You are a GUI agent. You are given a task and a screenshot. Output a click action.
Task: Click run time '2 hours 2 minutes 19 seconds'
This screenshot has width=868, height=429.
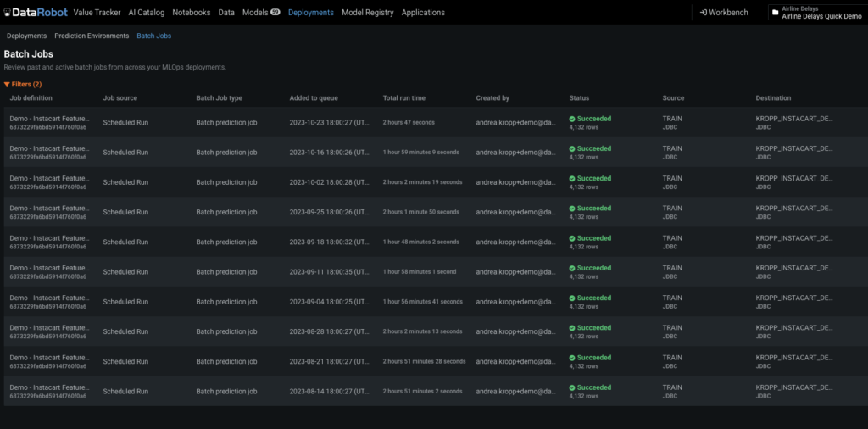coord(422,182)
